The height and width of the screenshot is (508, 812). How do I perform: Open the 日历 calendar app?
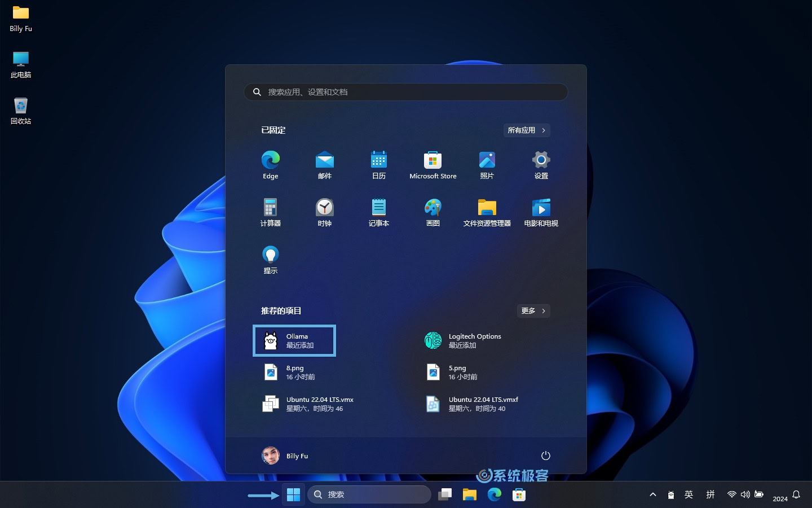pos(379,165)
